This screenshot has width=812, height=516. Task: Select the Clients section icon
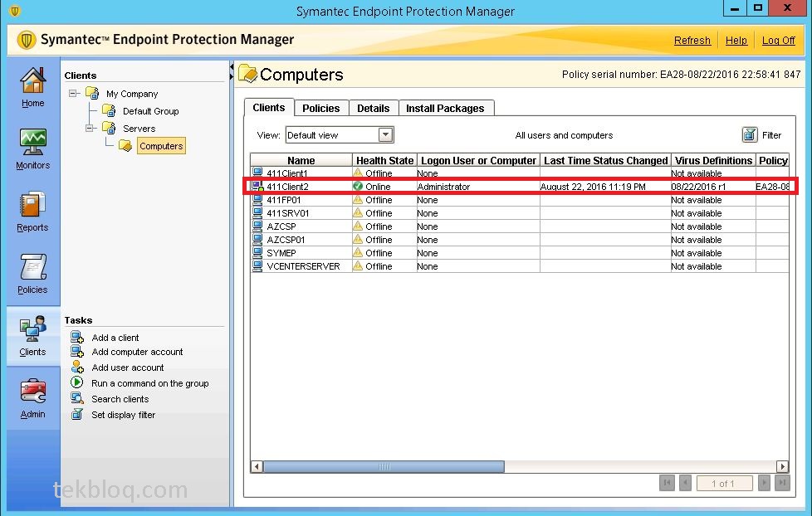(x=32, y=329)
